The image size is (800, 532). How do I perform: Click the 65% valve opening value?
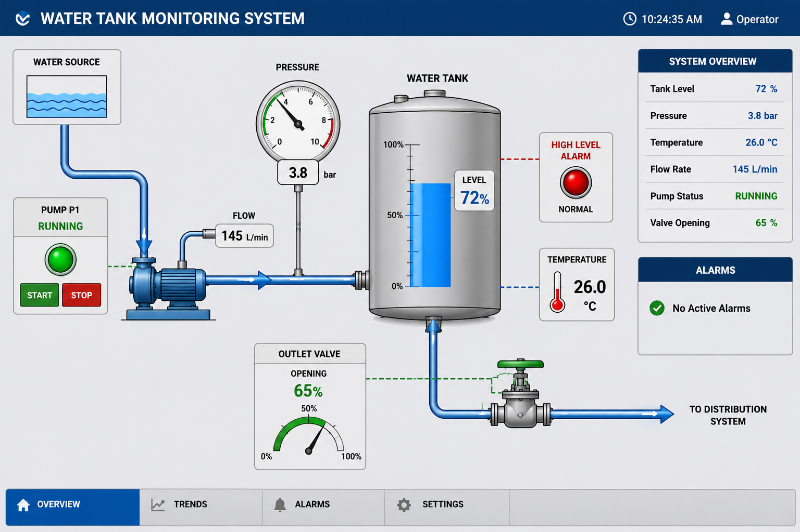[308, 391]
